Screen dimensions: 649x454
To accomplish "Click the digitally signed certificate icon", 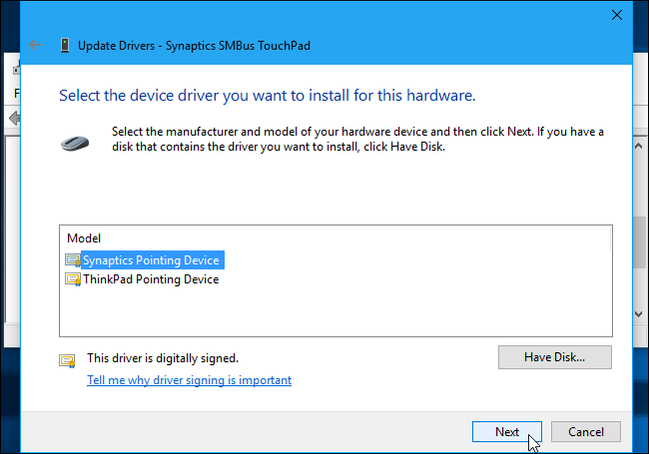I will [67, 359].
